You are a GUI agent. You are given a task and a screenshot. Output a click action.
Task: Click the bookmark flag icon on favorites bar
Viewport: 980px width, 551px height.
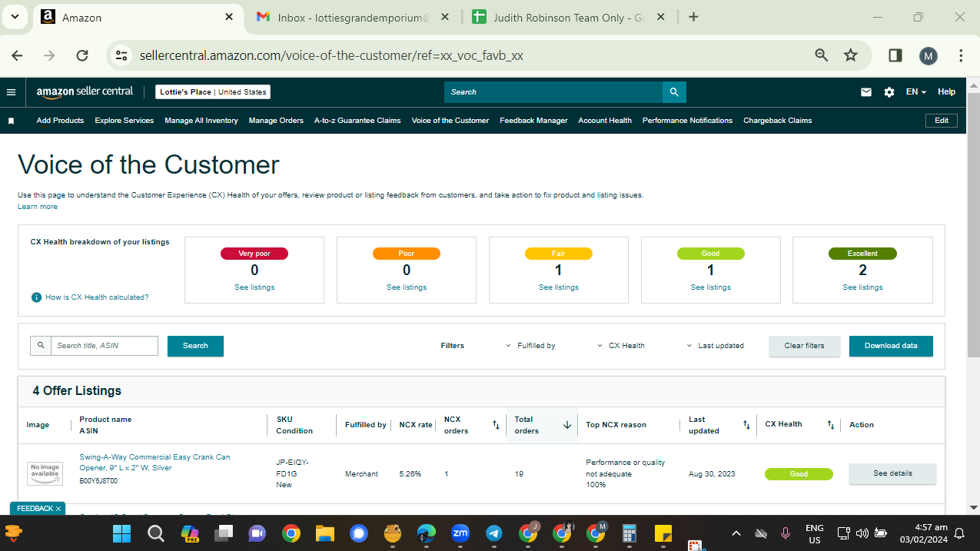[x=11, y=121]
